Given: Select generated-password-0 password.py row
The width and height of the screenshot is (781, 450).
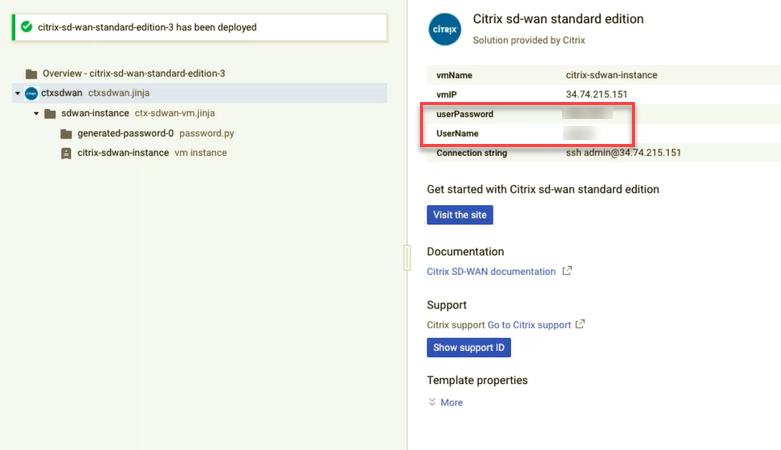Looking at the screenshot, I should point(155,133).
